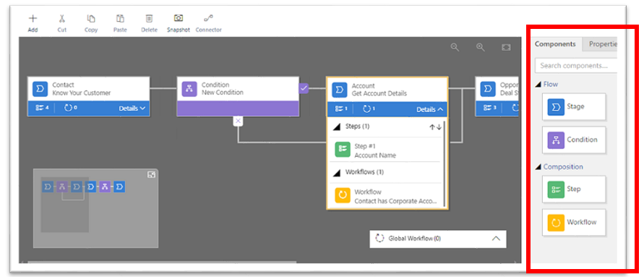Select the New Condition icon
Image resolution: width=644 pixels, height=277 pixels.
click(189, 88)
